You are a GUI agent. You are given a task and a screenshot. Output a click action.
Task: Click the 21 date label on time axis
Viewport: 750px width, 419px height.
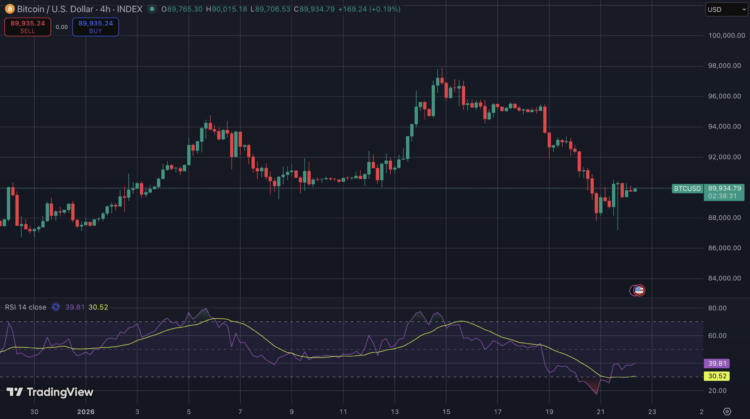tap(601, 411)
